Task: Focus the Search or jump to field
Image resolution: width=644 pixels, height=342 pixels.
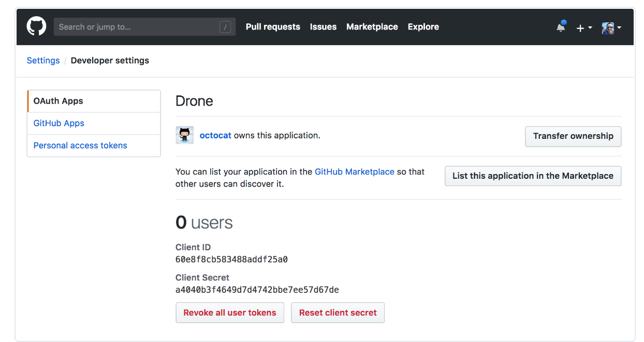Action: 144,27
